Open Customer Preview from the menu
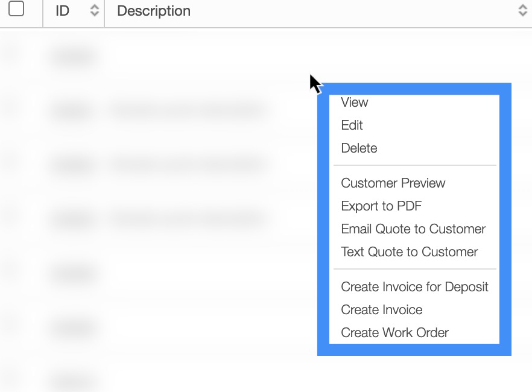 393,183
